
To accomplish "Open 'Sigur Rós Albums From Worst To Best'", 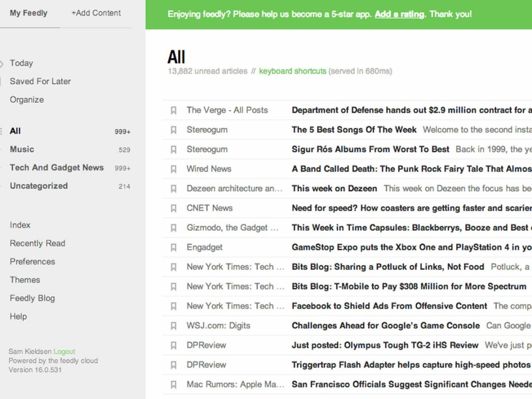I will tap(370, 150).
